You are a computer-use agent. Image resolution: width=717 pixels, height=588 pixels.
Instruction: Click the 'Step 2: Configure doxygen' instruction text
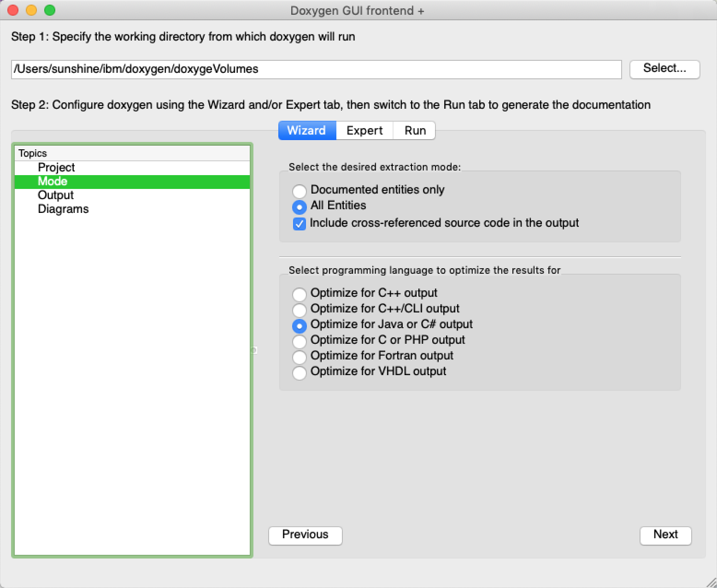click(331, 105)
